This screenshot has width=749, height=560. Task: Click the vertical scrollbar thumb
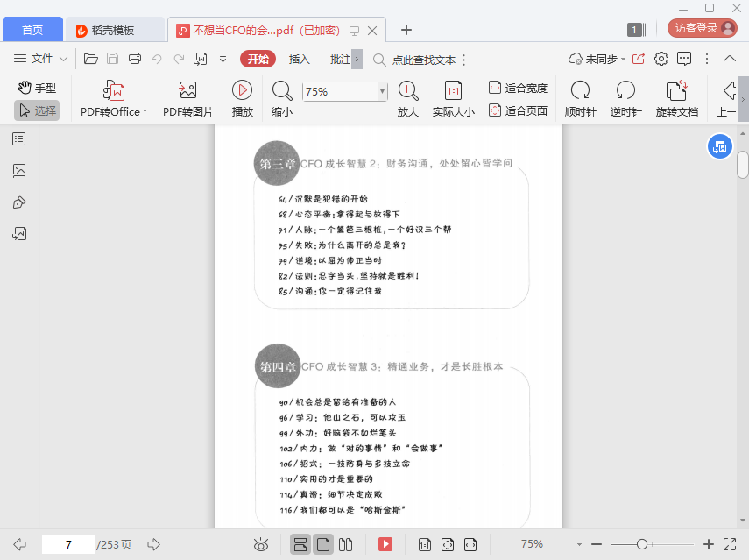tap(742, 165)
